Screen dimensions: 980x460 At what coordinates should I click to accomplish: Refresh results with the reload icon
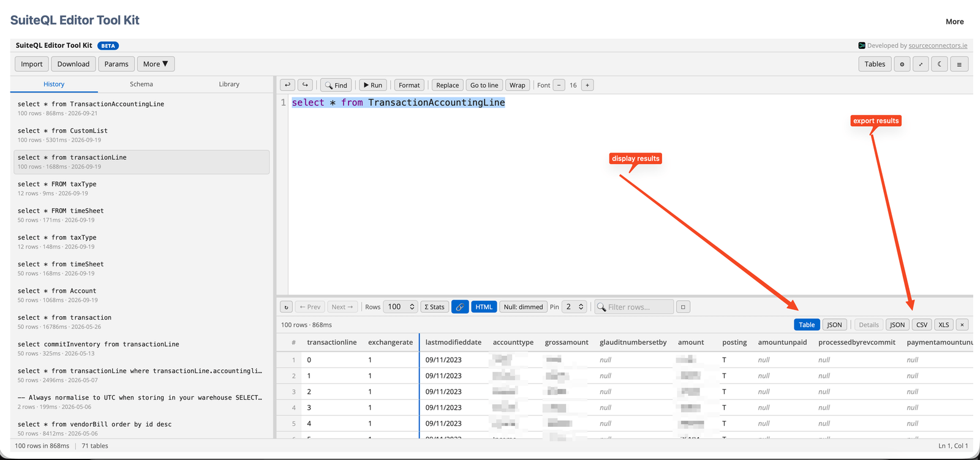286,307
